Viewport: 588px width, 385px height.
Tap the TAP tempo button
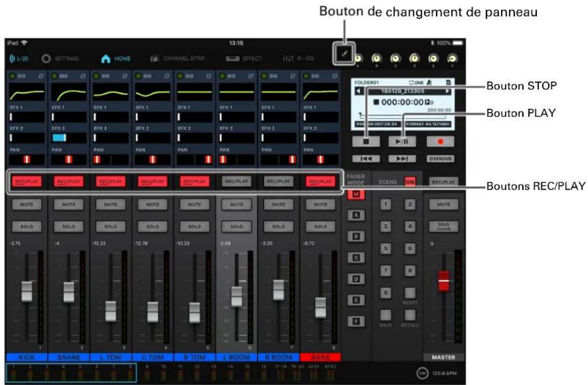coord(423,373)
